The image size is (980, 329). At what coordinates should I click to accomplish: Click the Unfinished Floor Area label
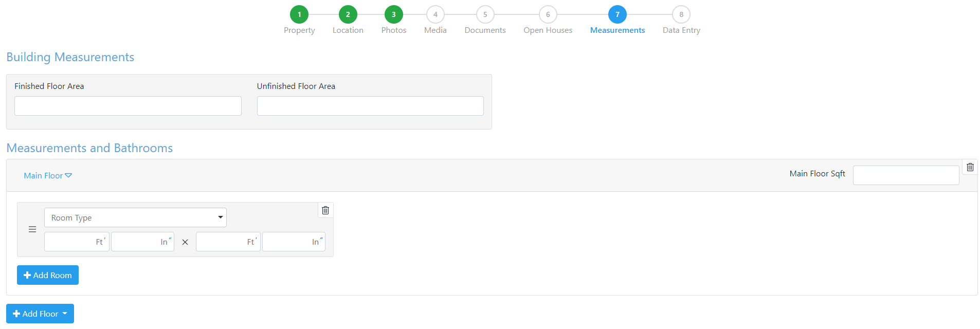(x=296, y=86)
